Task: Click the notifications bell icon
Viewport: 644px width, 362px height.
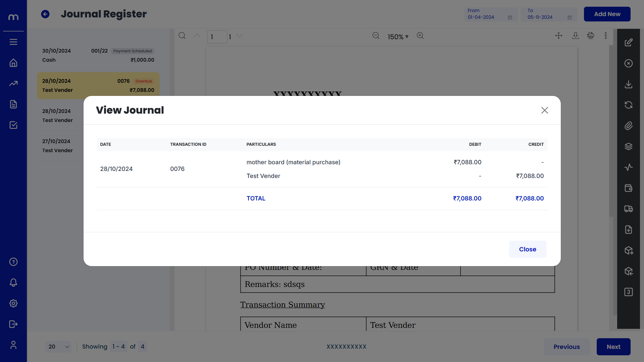Action: 13,283
